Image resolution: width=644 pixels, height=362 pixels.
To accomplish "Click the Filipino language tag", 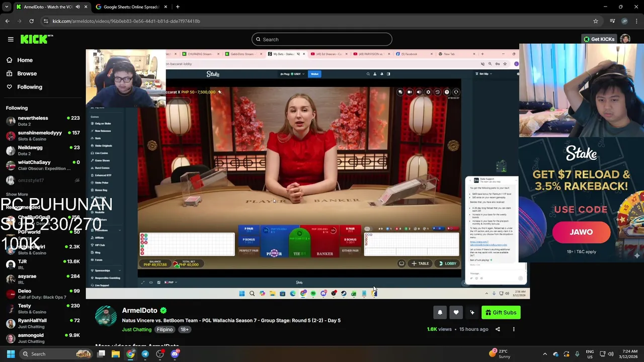I will pos(165,329).
